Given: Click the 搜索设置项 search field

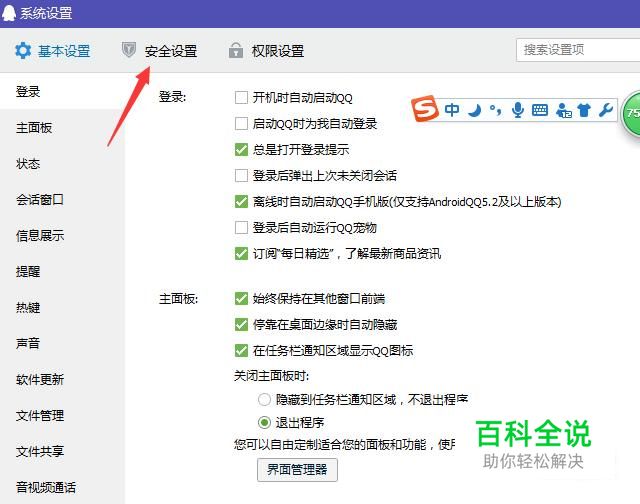Looking at the screenshot, I should (578, 50).
